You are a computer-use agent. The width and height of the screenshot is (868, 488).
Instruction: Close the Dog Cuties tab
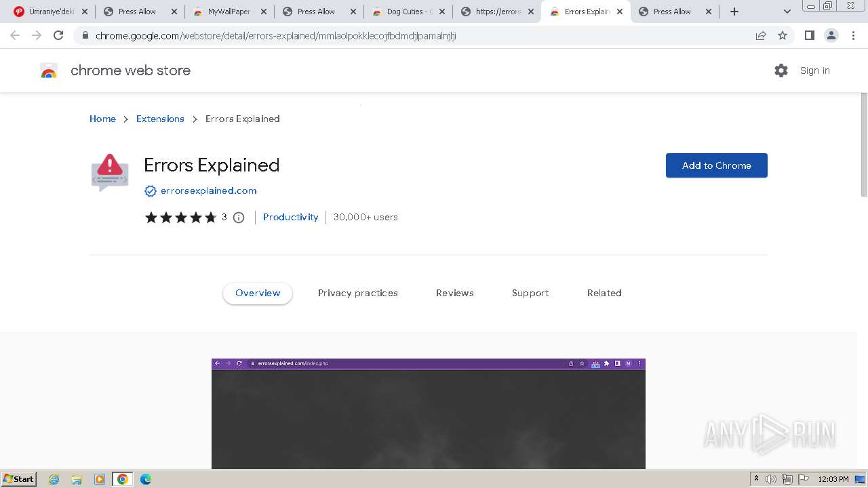443,12
